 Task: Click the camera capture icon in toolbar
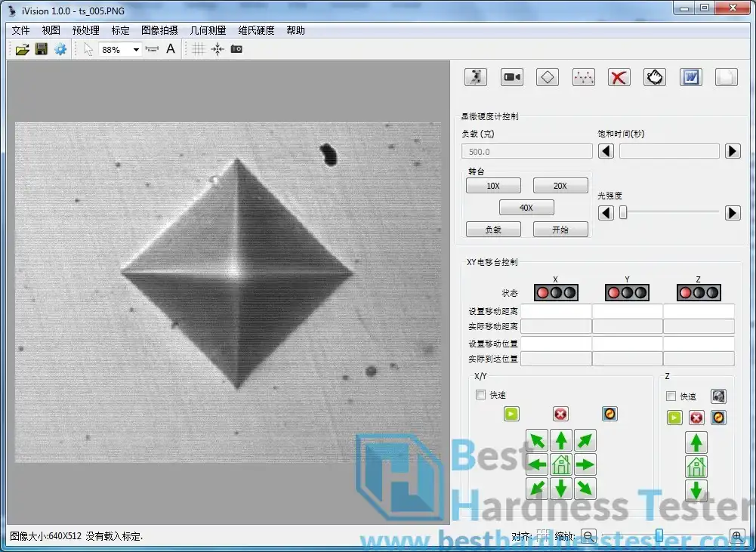236,49
